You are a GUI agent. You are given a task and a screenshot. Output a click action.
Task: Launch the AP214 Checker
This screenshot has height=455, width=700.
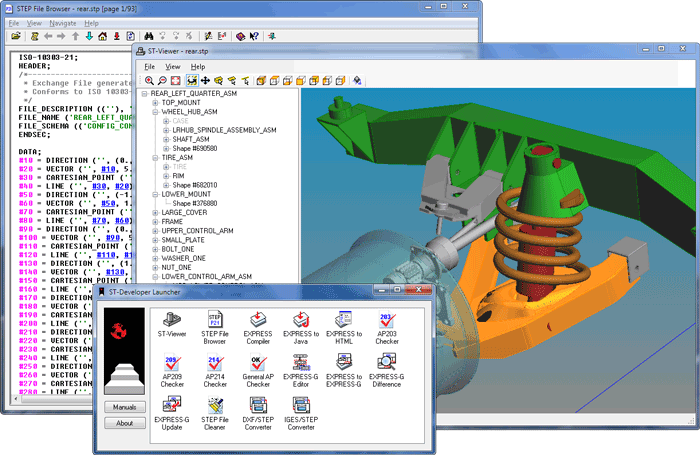tap(215, 370)
